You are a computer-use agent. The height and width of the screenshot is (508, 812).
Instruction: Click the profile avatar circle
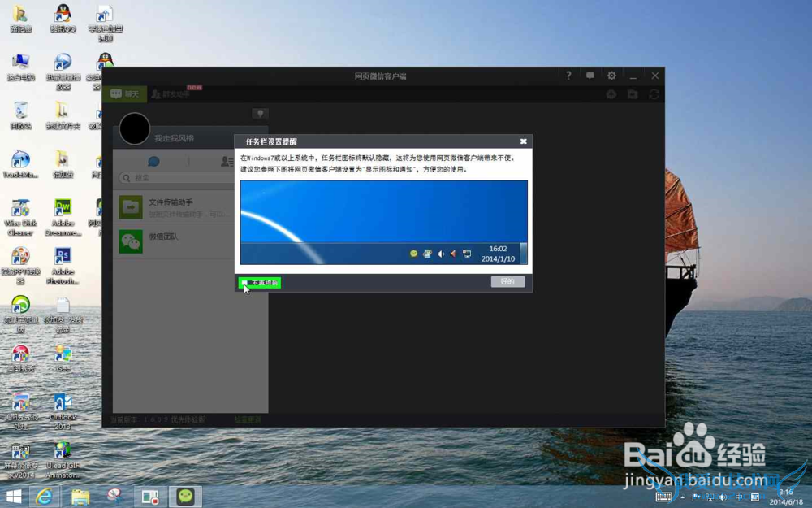(135, 128)
